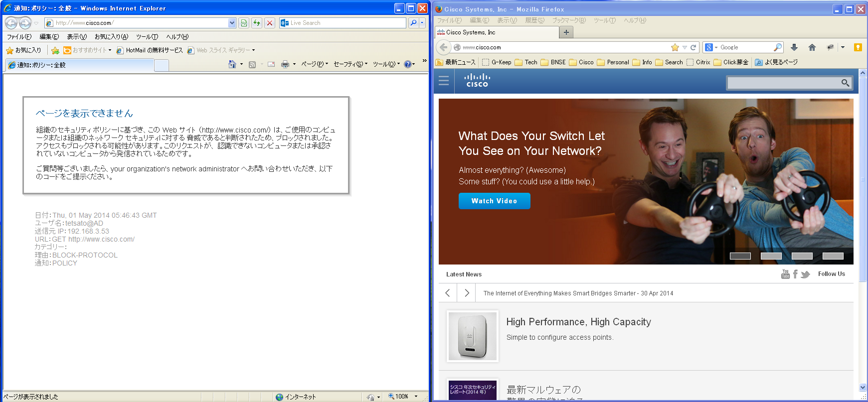
Task: Open Firefox ブックマーク(B) menu
Action: point(568,20)
